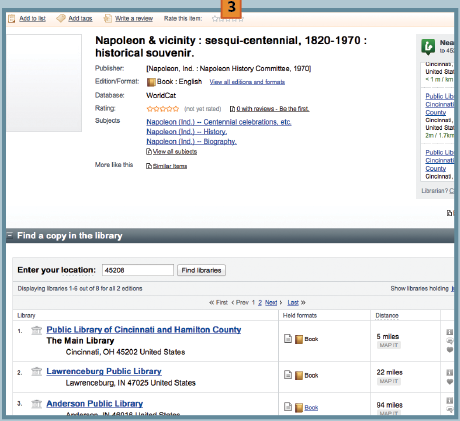Open subject Napoleon (Ind.) -- History
The image size is (460, 421).
187,132
